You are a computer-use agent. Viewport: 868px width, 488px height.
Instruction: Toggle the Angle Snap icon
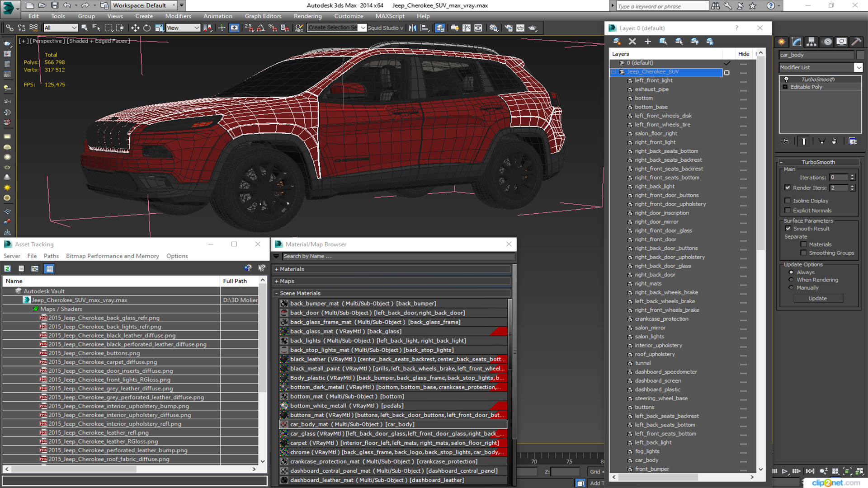pos(261,28)
